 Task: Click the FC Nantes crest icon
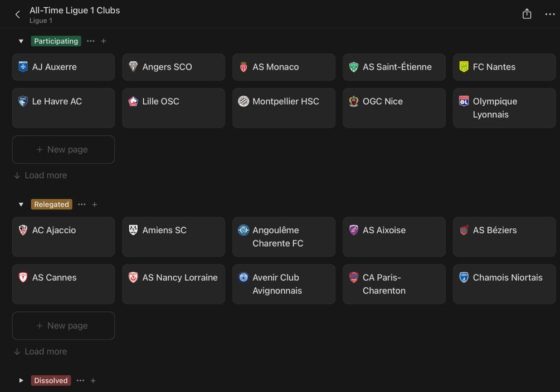click(x=464, y=67)
